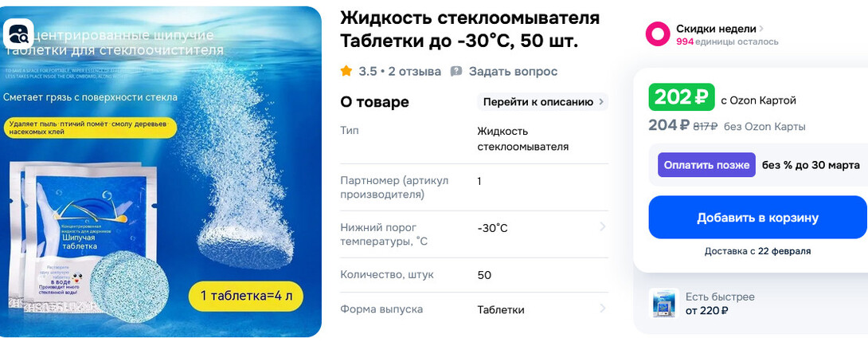Expand the Нижний порог температуры row chevron

coord(602,227)
